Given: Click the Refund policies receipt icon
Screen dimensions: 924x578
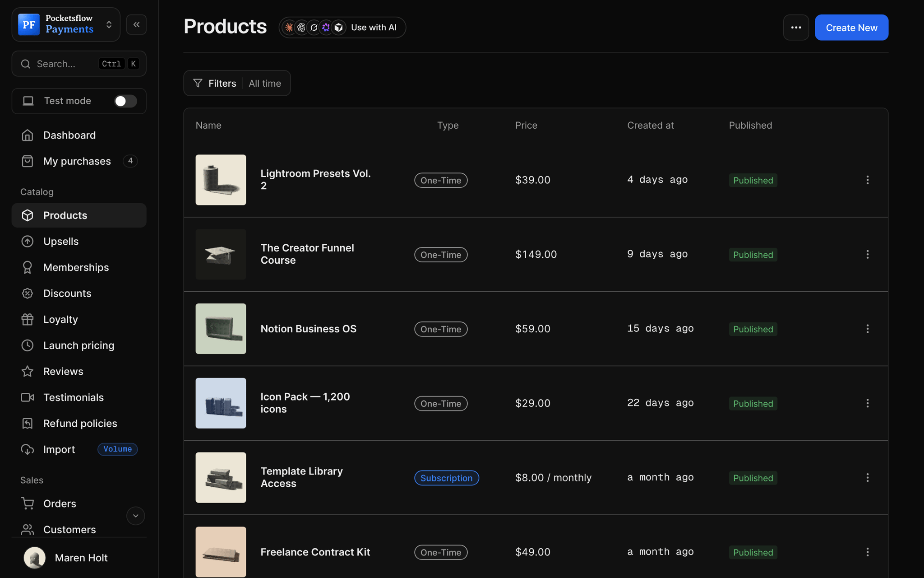Looking at the screenshot, I should [x=28, y=424].
